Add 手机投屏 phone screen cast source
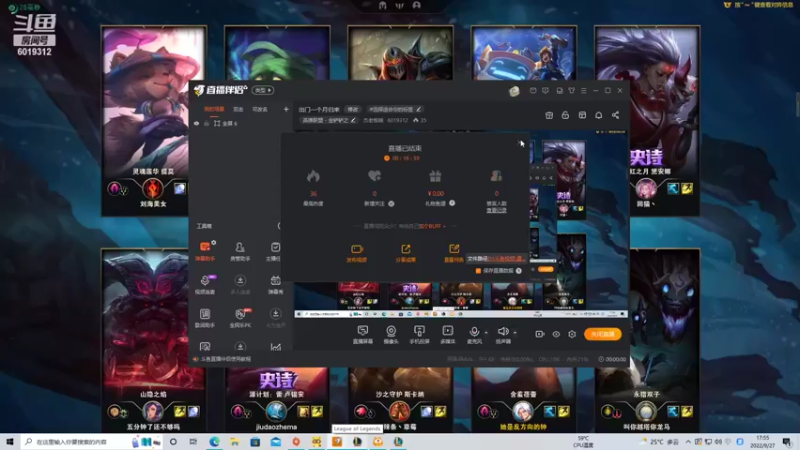The width and height of the screenshot is (800, 450). (419, 334)
